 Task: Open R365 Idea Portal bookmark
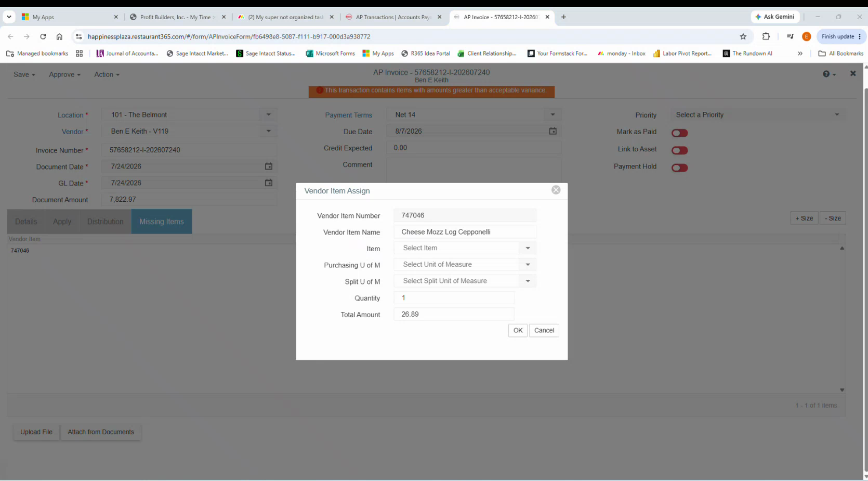(425, 53)
